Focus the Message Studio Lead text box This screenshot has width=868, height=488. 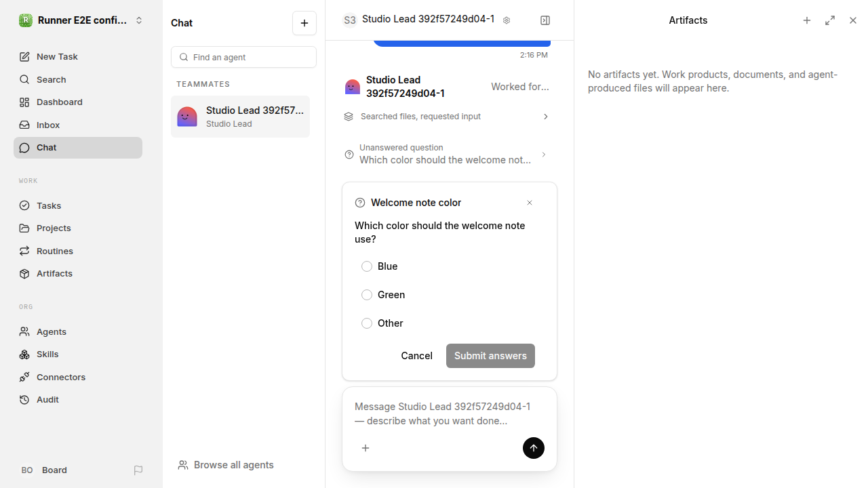click(449, 413)
